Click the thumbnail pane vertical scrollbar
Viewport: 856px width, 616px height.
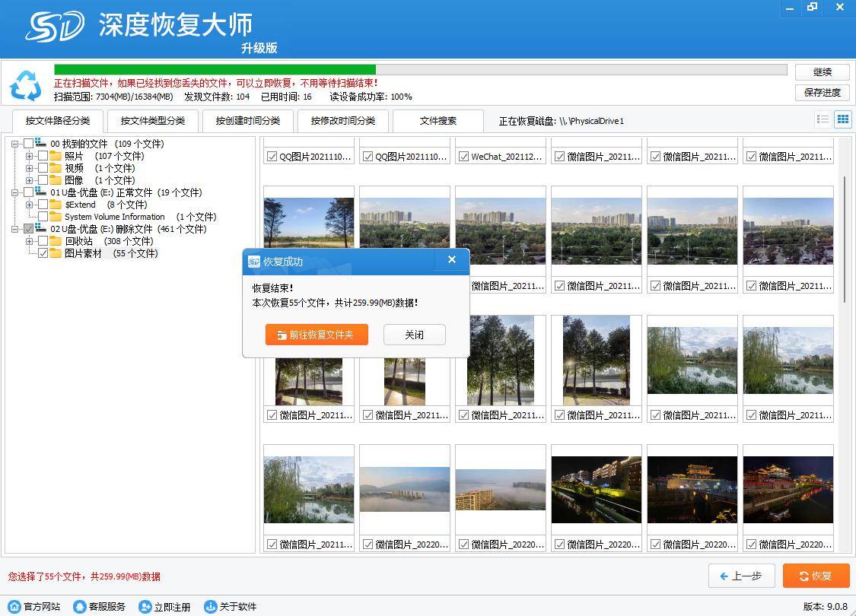[x=845, y=239]
